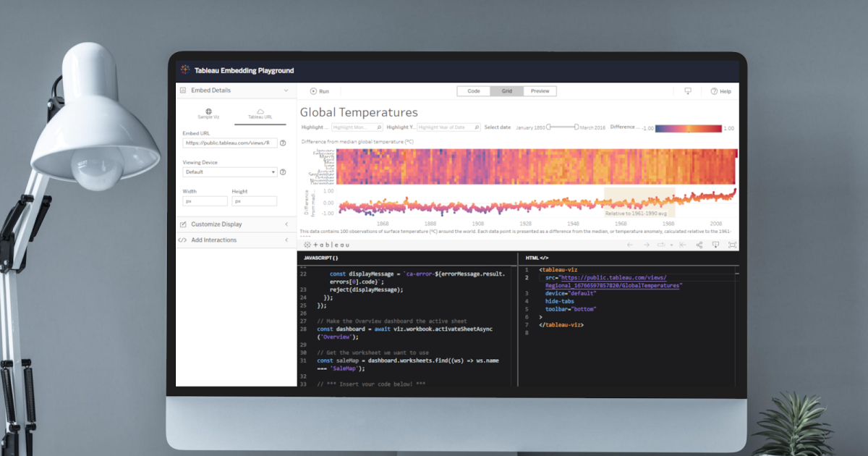
Task: Click the end handle of Select date slider
Action: tap(576, 127)
